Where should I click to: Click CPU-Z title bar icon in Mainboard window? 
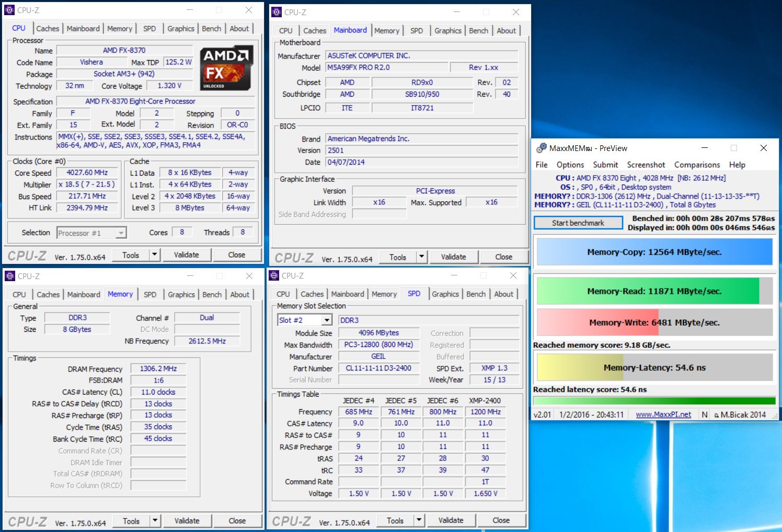click(277, 12)
